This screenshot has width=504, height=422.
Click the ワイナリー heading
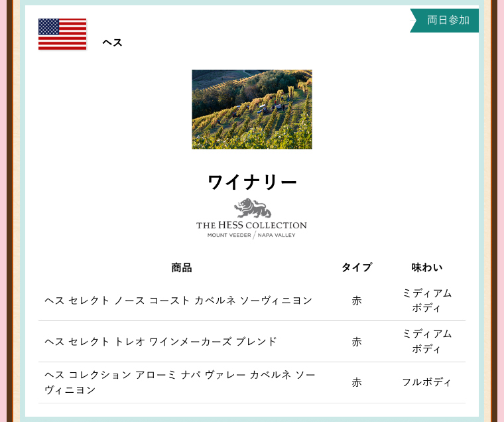tap(252, 182)
